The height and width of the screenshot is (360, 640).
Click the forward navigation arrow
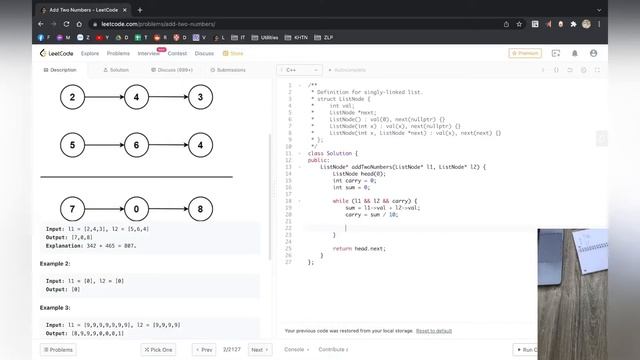[x=53, y=24]
